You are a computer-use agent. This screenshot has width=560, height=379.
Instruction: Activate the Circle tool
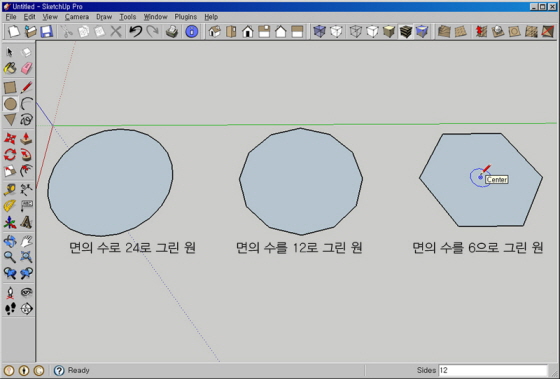tap(10, 104)
